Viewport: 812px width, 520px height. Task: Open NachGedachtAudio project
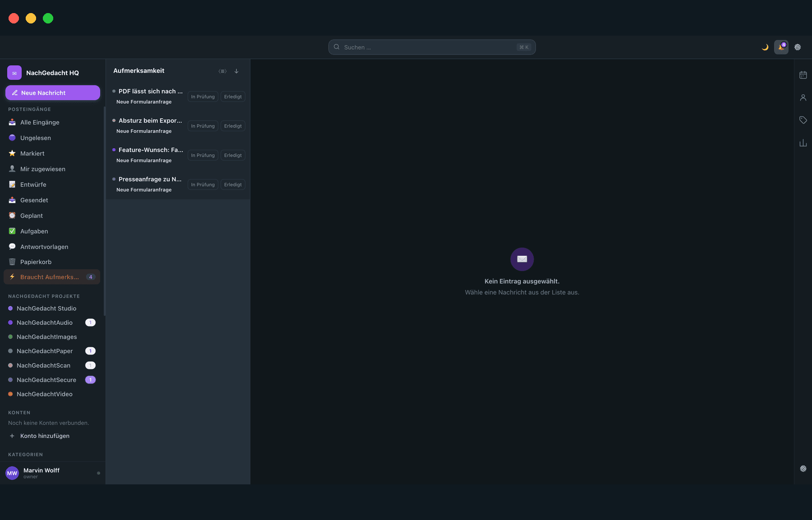[x=53, y=322]
